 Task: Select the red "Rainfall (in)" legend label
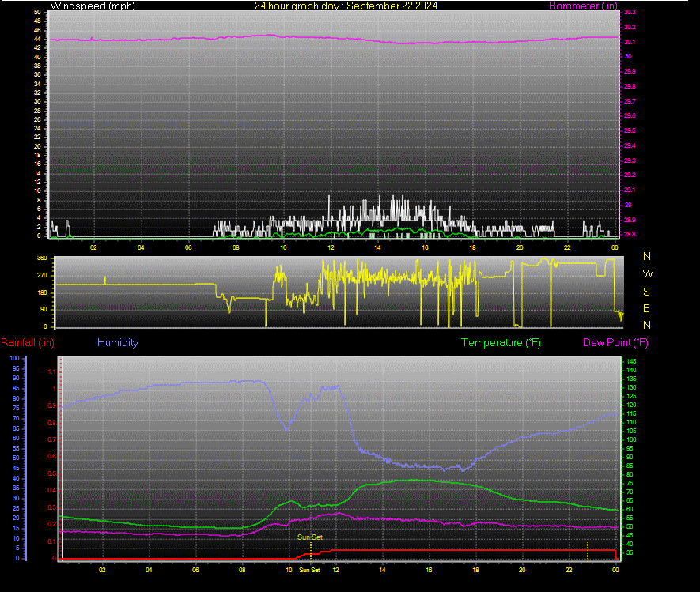click(x=27, y=342)
